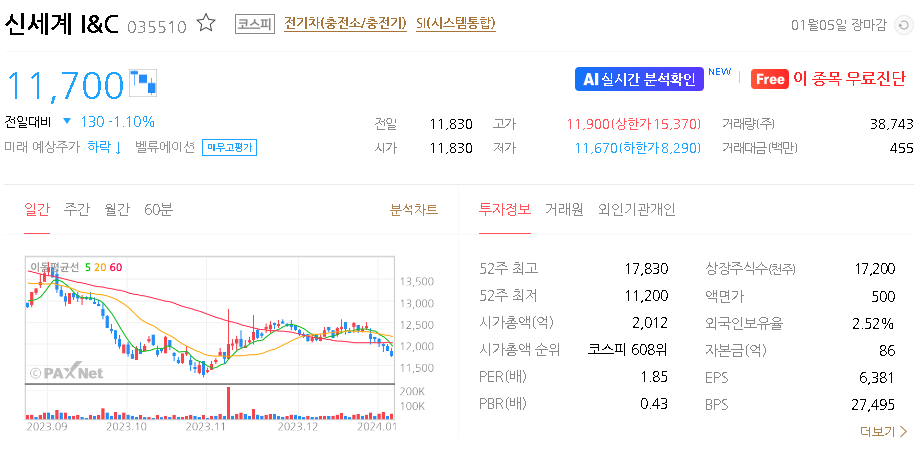Click the current price 11,700
This screenshot has width=914, height=457.
click(x=65, y=85)
